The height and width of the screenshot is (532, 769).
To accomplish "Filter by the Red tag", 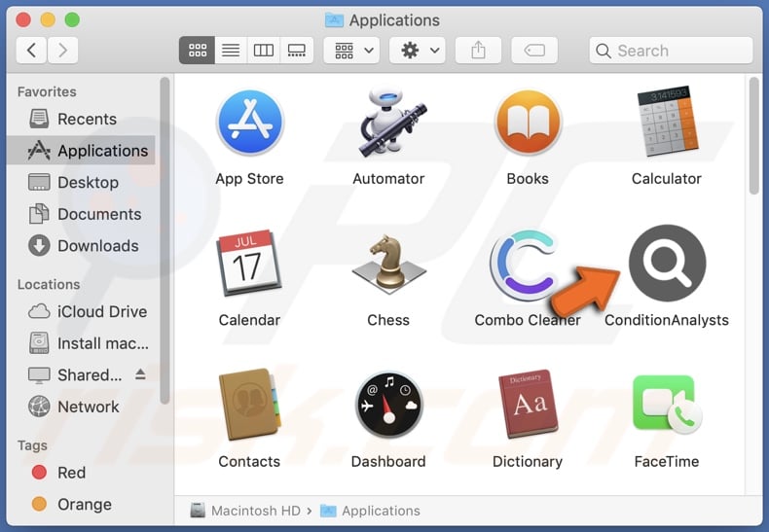I will (x=82, y=473).
